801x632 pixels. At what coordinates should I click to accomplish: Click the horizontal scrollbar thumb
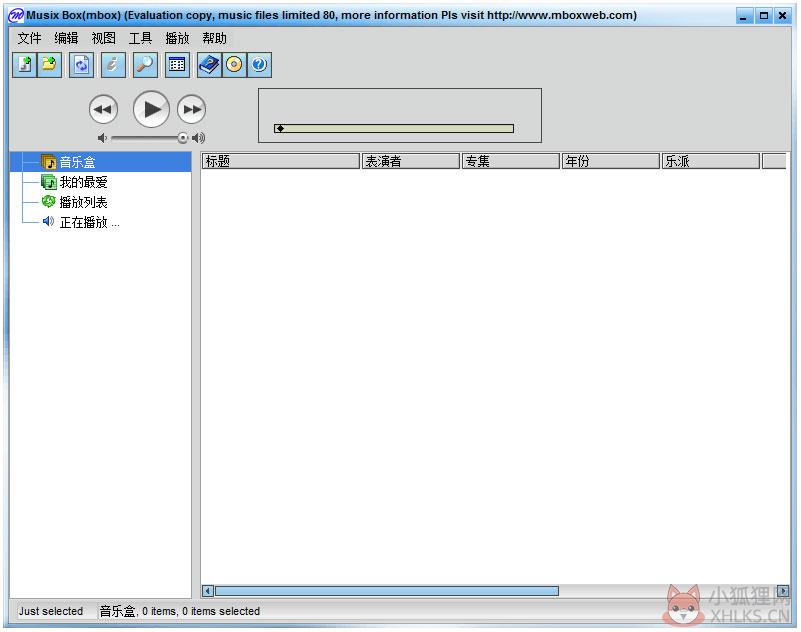click(x=387, y=591)
